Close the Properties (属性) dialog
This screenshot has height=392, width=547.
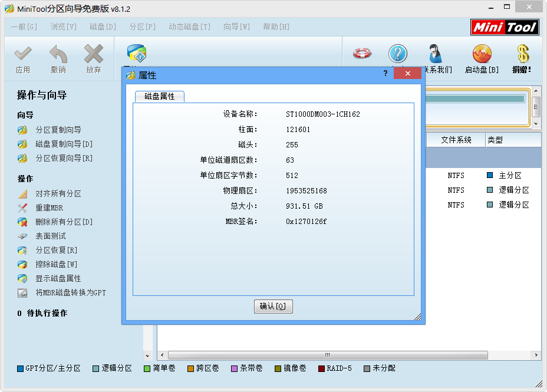pos(407,73)
